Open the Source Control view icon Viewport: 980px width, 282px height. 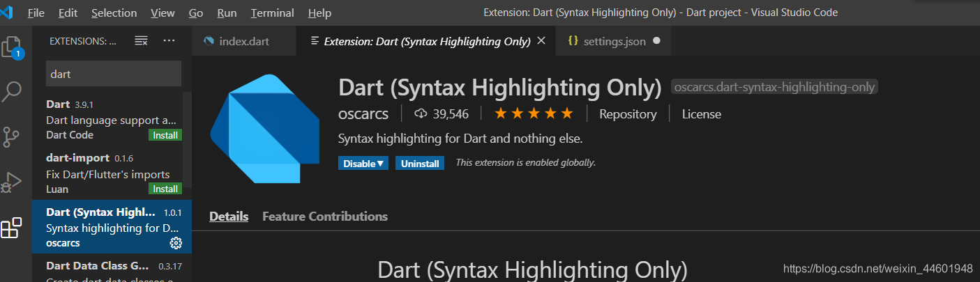[12, 136]
